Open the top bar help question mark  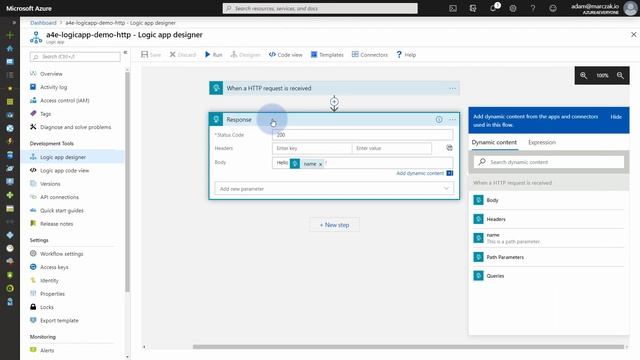pyautogui.click(x=533, y=8)
